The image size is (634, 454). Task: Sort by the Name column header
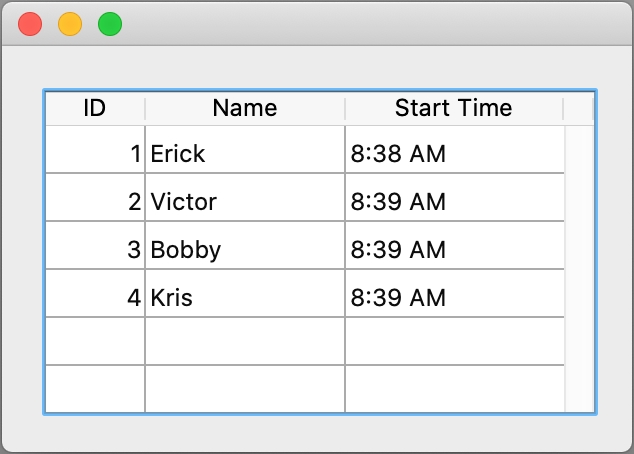pos(245,108)
